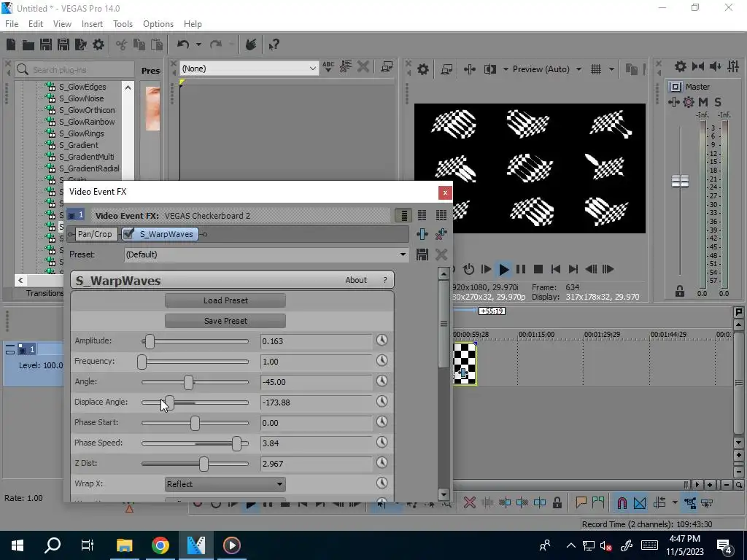Open Preview (Auto) quality dropdown

coord(546,69)
